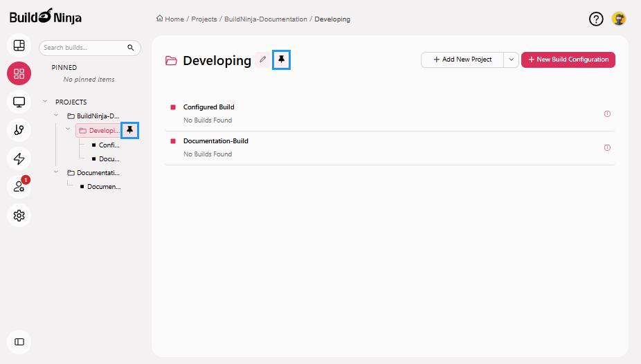The width and height of the screenshot is (641, 364).
Task: Toggle pin next to Developing page title
Action: tap(281, 60)
